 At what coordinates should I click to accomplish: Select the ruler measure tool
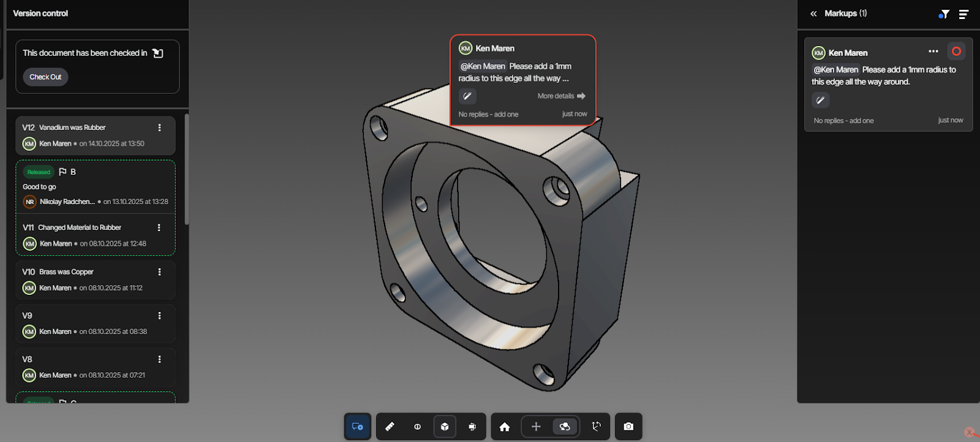click(390, 426)
